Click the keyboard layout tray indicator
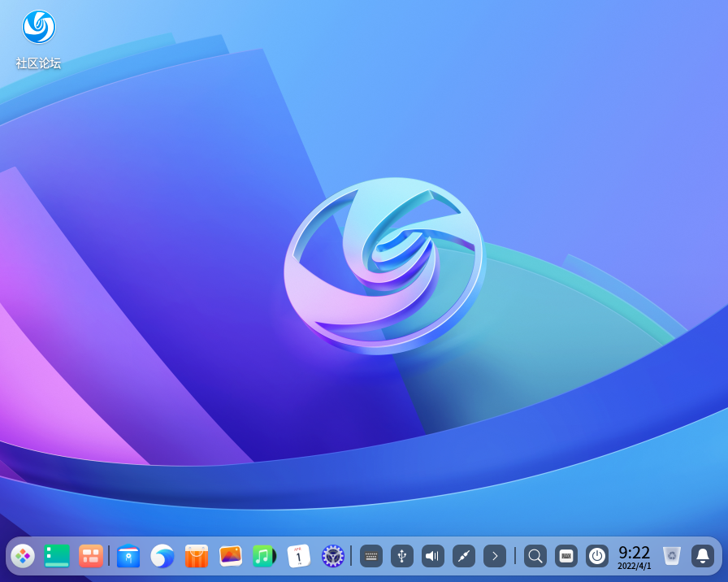Screen dimensions: 728x582 pos(370,556)
